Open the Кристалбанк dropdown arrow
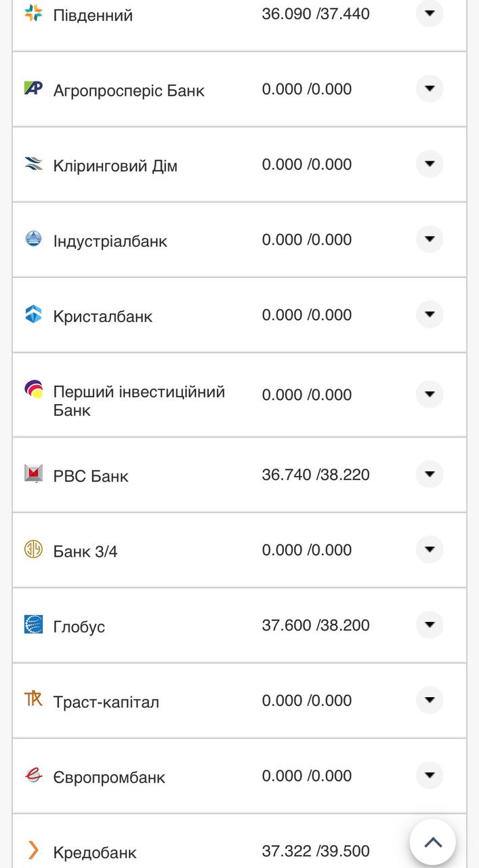 tap(430, 315)
